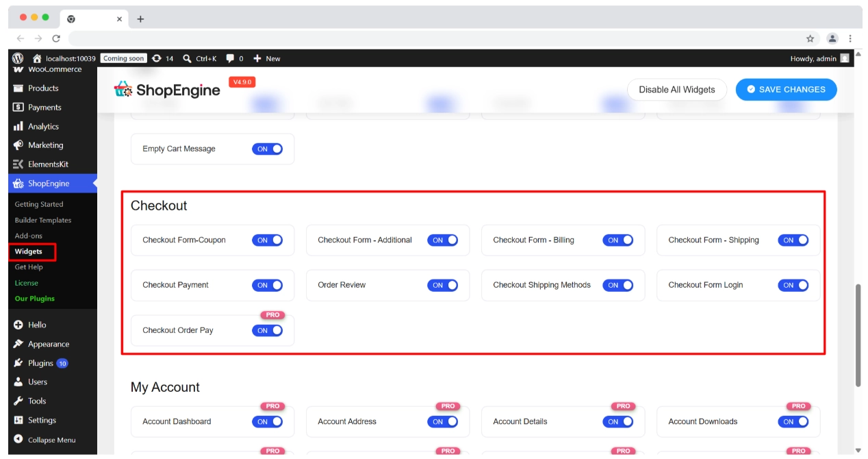Open Get Help submenu item

(x=29, y=267)
